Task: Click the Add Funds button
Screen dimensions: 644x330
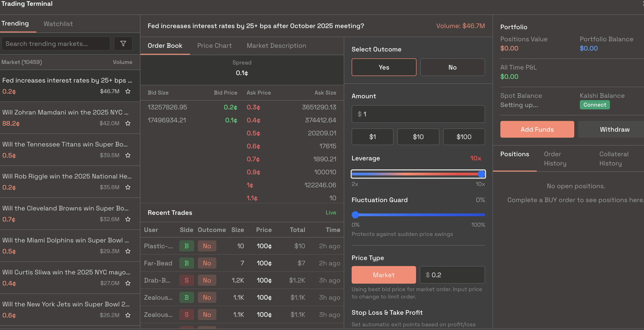Action: pos(537,129)
